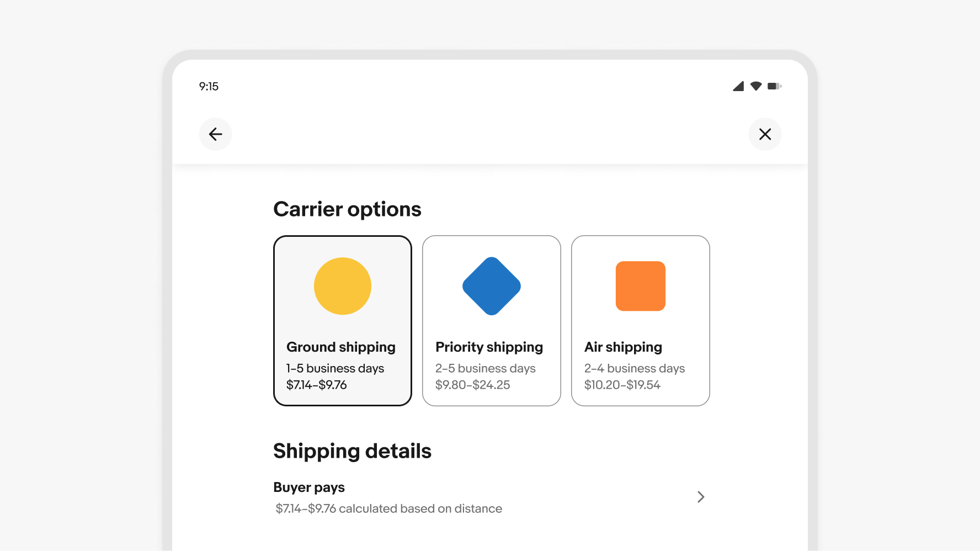Click the $7.14–$9.76 calculated based on distance text
980x551 pixels.
(x=389, y=508)
